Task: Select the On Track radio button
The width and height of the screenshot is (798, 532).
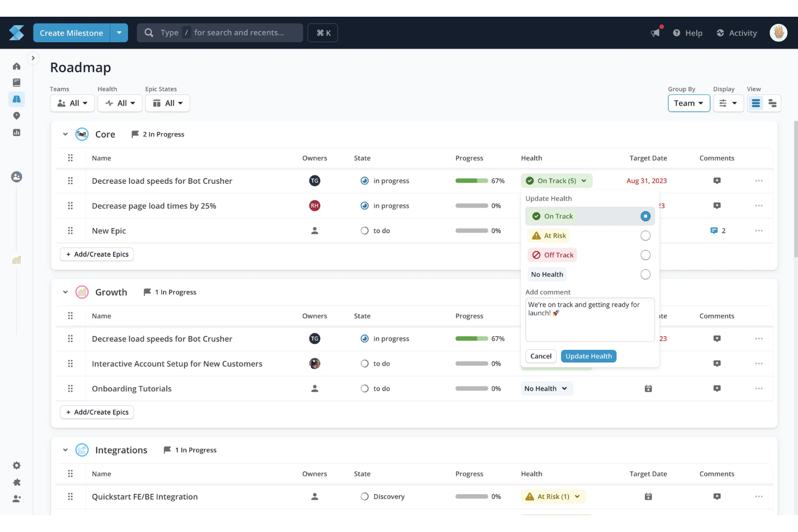Action: 645,216
